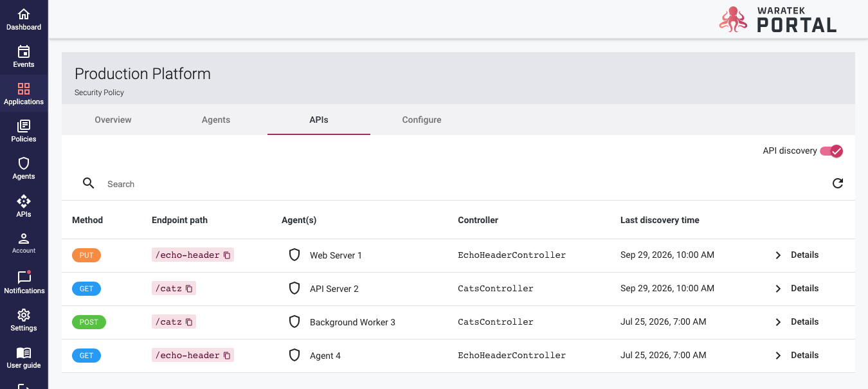868x389 pixels.
Task: Open Details for GET /catz
Action: (804, 289)
